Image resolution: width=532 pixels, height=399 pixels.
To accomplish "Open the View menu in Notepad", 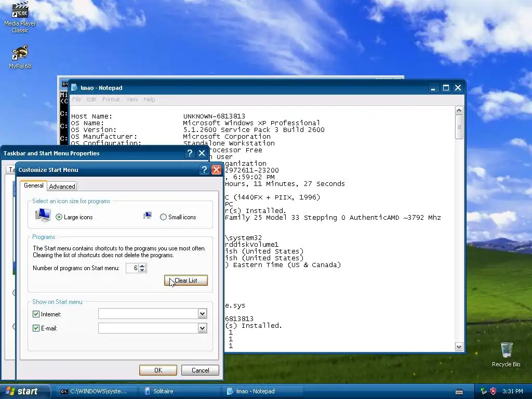I will [132, 99].
